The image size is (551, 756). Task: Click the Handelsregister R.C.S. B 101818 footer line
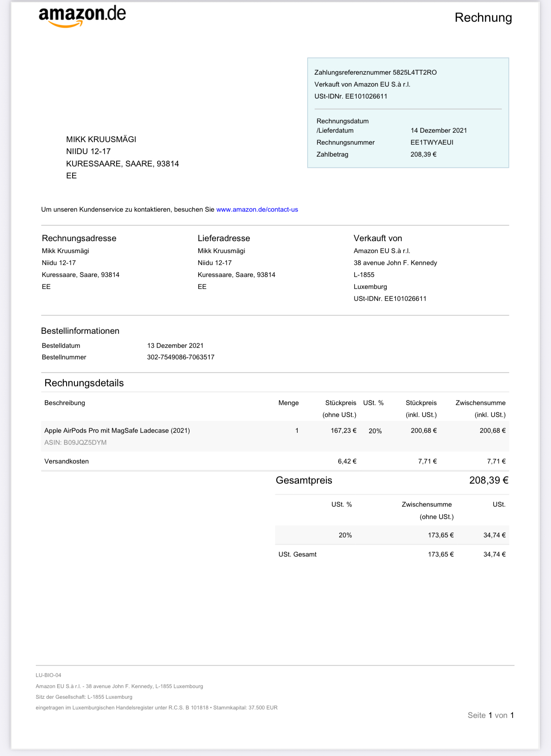tap(156, 708)
